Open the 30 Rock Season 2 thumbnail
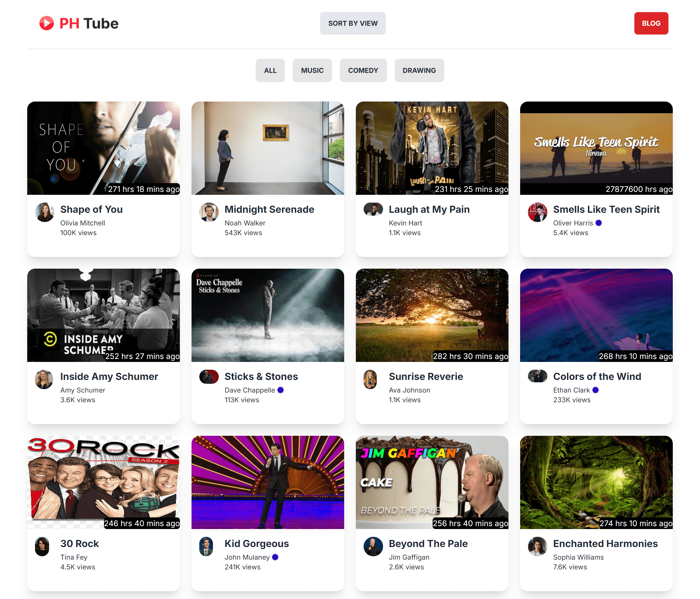Image resolution: width=700 pixels, height=599 pixels. (x=103, y=482)
